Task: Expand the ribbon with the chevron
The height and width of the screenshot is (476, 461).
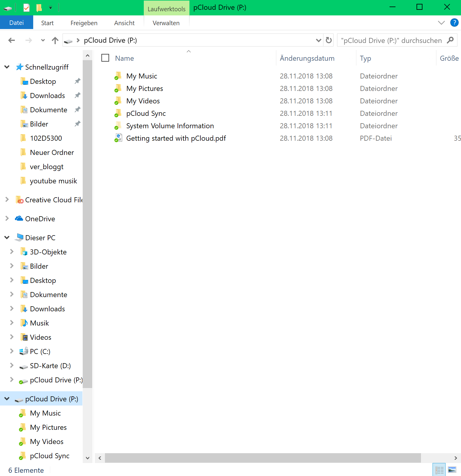Action: (441, 23)
